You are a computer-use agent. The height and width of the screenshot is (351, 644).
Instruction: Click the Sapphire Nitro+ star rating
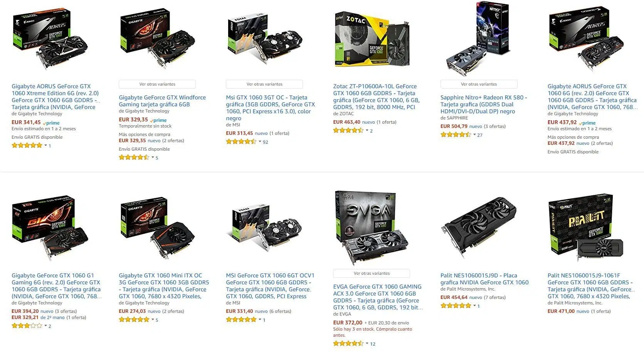tap(456, 135)
